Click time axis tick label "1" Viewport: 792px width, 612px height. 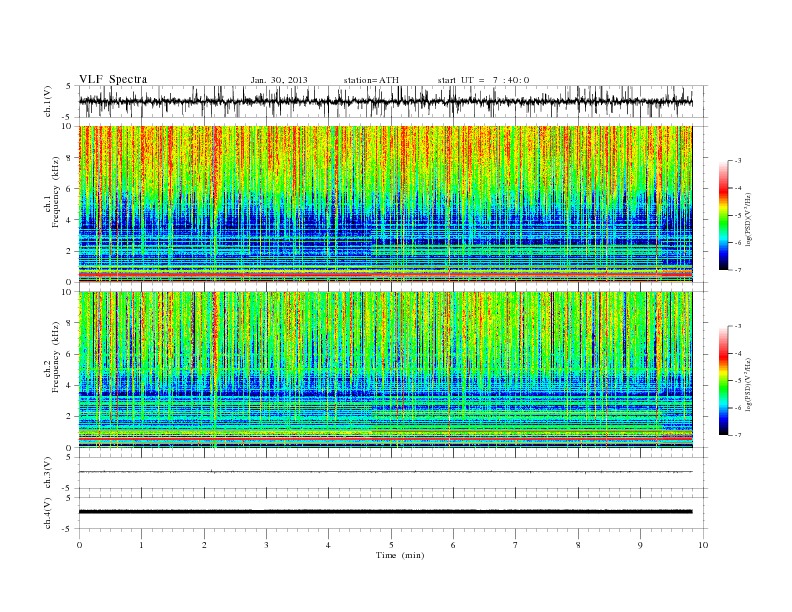click(141, 545)
